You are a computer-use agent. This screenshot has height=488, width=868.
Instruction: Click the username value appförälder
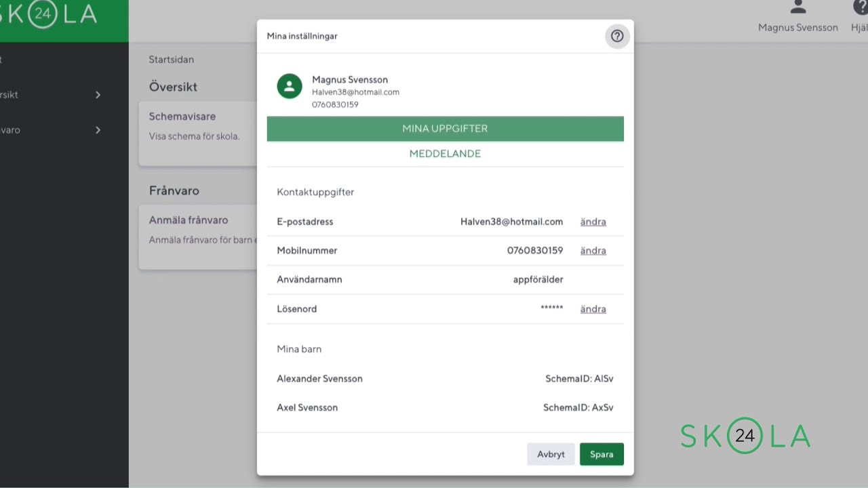[538, 280]
